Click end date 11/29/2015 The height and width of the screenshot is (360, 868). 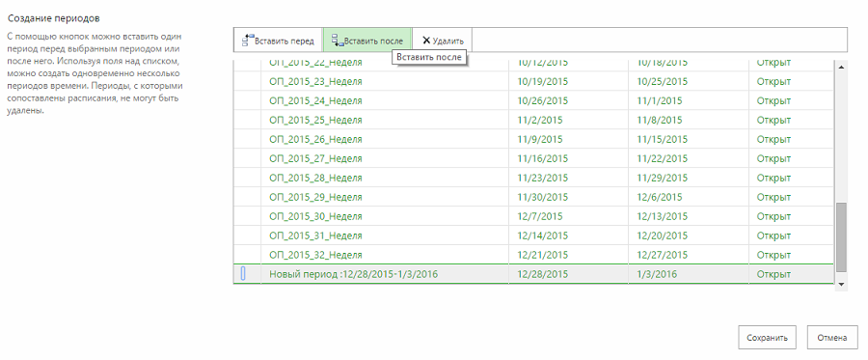662,178
